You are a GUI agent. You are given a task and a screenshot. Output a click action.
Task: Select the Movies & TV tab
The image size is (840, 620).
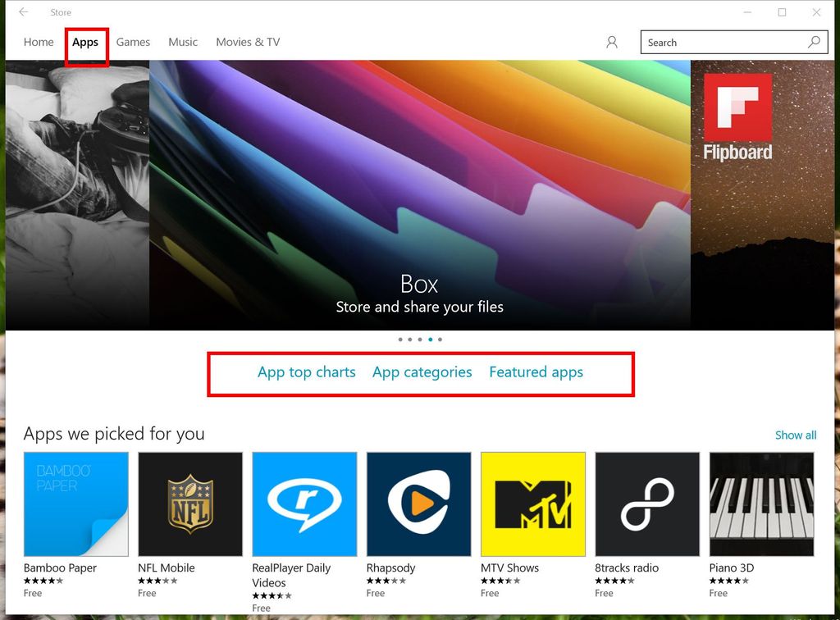[x=247, y=42]
